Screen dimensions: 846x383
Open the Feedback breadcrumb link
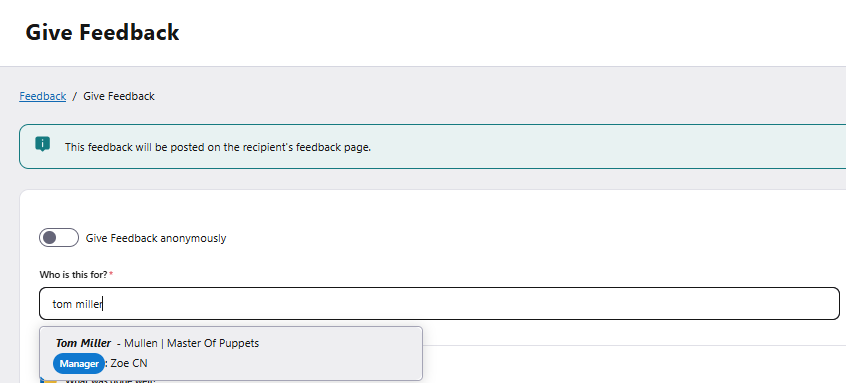(43, 96)
